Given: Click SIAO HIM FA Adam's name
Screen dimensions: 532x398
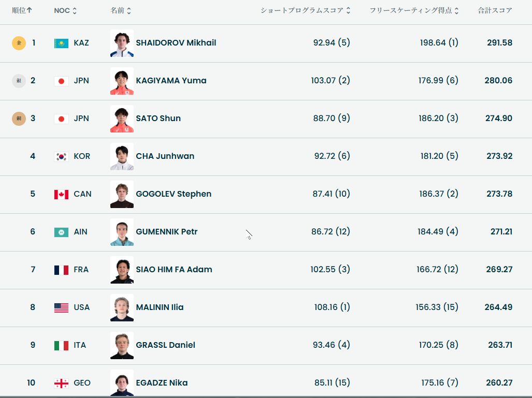Looking at the screenshot, I should [174, 270].
